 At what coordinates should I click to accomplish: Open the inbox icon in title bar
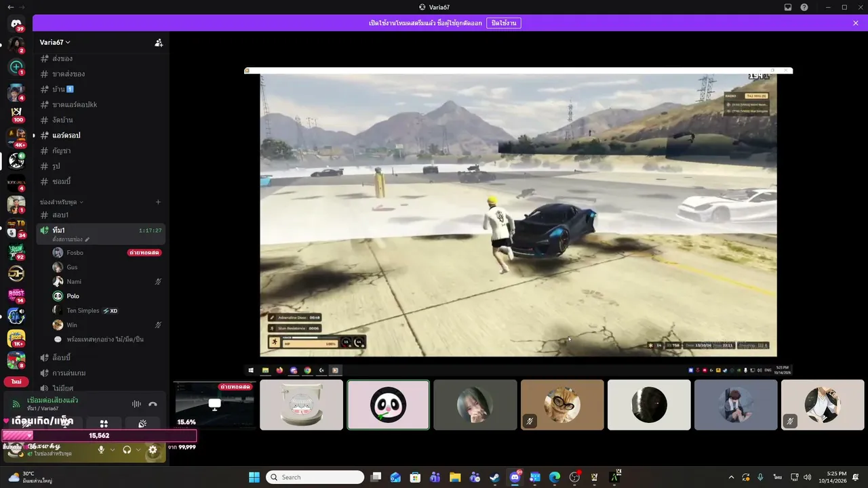click(788, 7)
